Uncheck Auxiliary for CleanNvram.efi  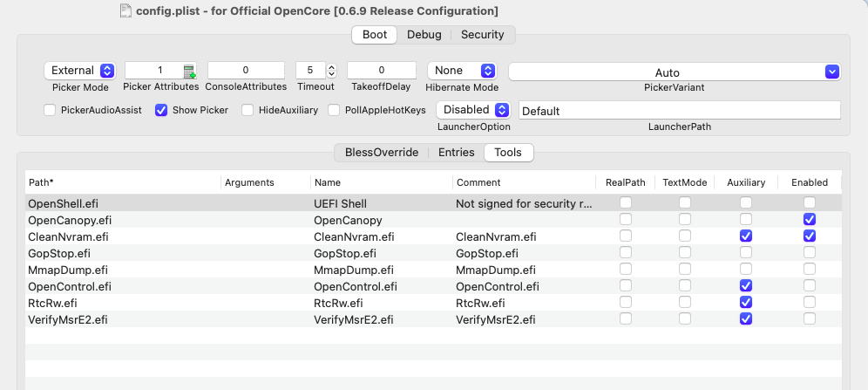745,236
